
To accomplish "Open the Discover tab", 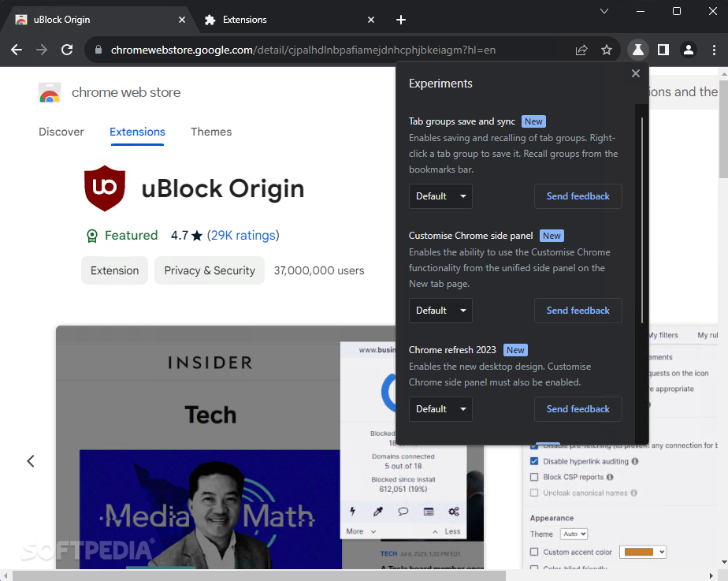I will pos(61,132).
